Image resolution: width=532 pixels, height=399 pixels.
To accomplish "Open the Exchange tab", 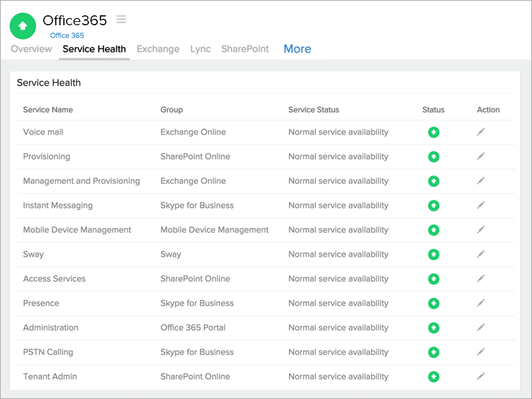I will click(158, 49).
